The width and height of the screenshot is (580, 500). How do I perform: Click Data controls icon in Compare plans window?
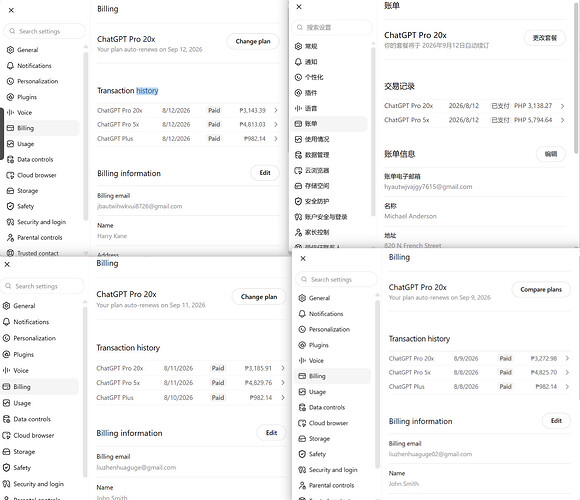pyautogui.click(x=302, y=407)
